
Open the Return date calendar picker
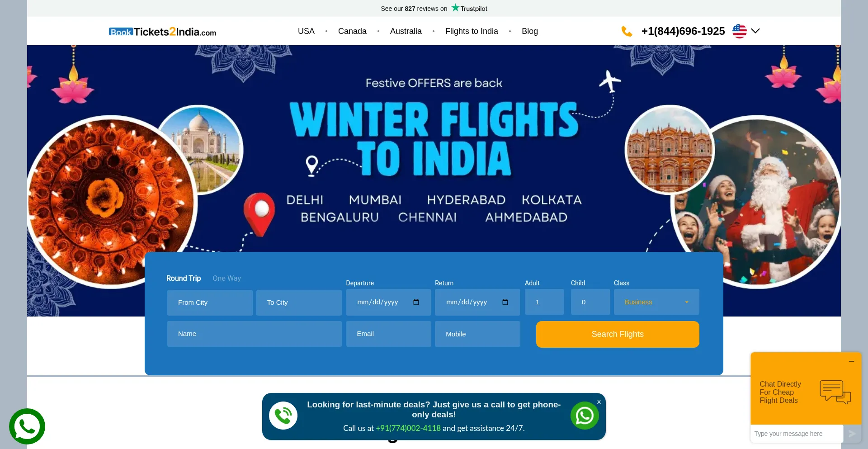coord(505,302)
